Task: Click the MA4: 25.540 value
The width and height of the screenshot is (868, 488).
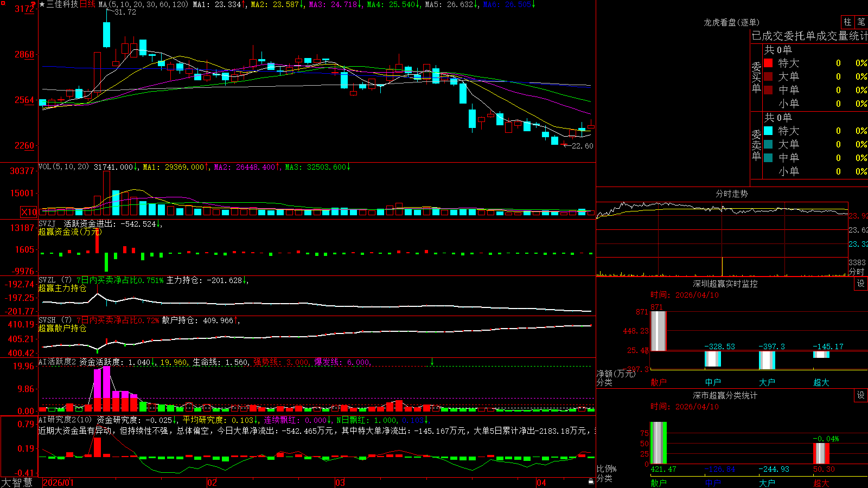Action: click(391, 4)
